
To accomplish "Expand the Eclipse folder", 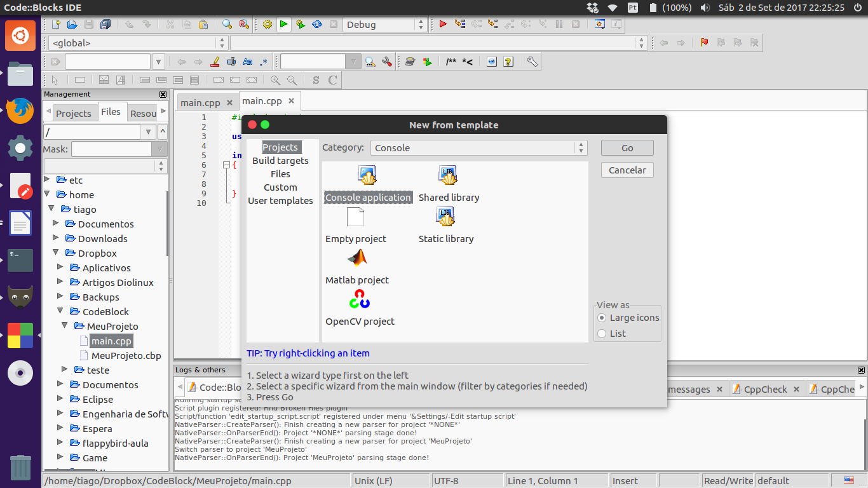I will click(60, 399).
